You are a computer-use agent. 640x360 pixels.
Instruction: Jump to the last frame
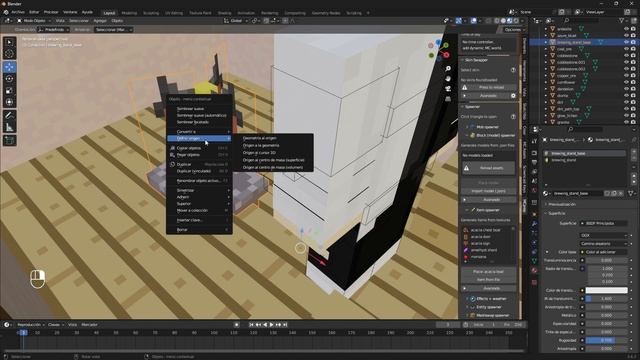(x=285, y=324)
